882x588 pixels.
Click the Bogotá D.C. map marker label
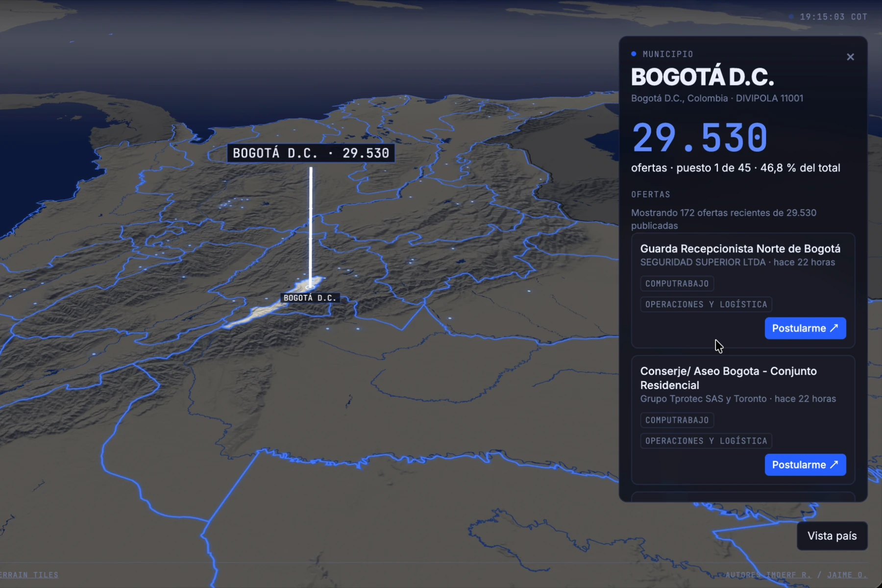click(310, 298)
